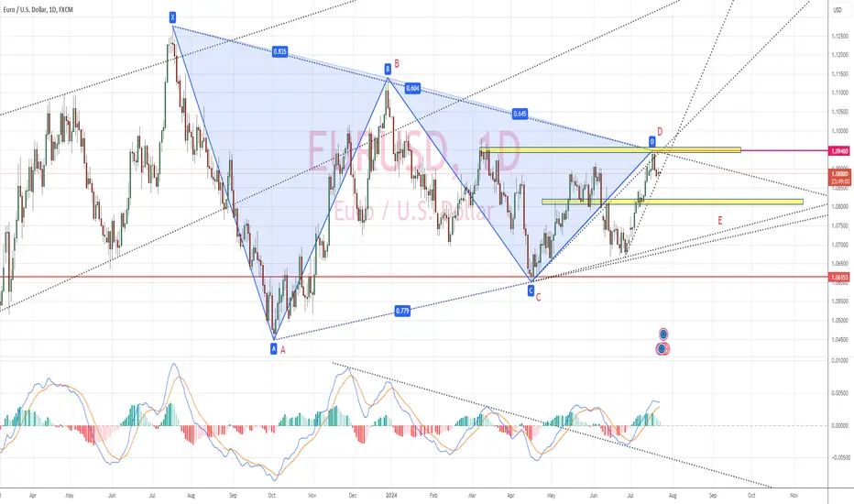Select the red letter B text annotation
The image size is (854, 504).
[x=397, y=64]
